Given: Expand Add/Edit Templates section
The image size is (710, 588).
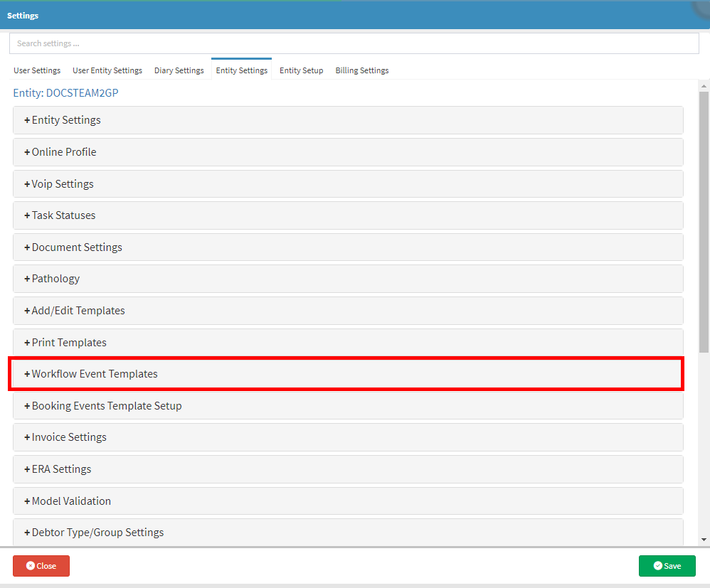Looking at the screenshot, I should click(x=78, y=311).
